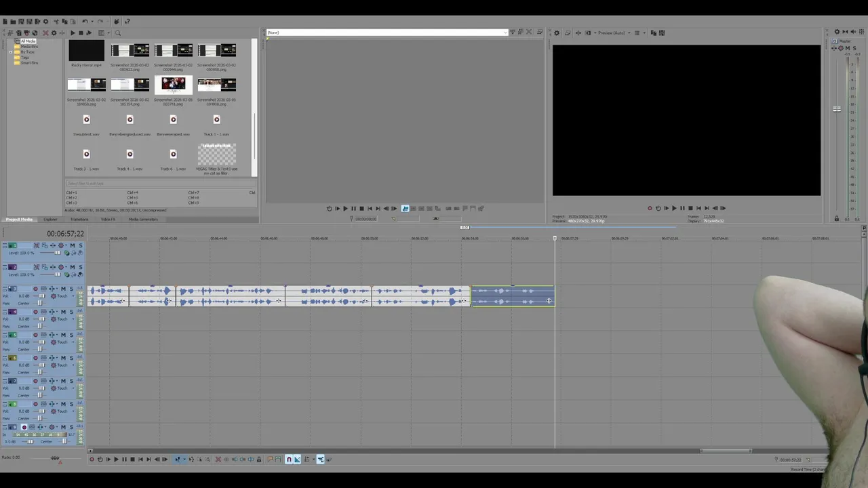Click Stop Preview icon in Project Media toolbar

81,33
